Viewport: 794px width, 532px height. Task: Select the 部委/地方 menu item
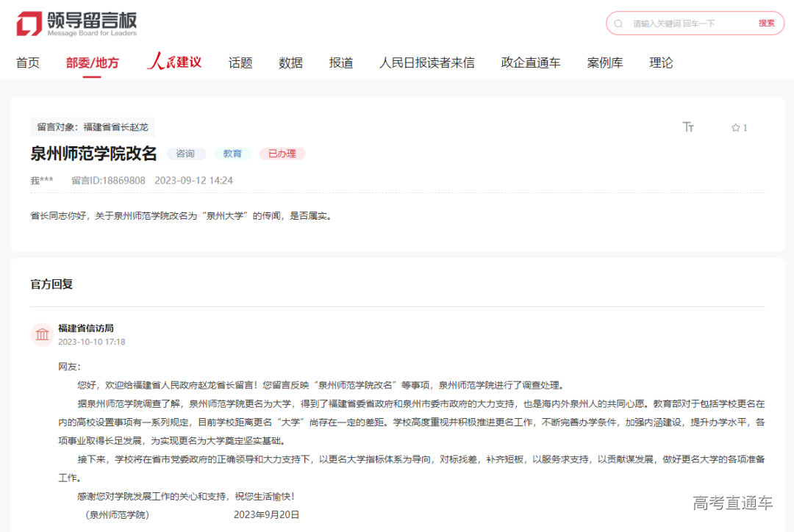93,63
